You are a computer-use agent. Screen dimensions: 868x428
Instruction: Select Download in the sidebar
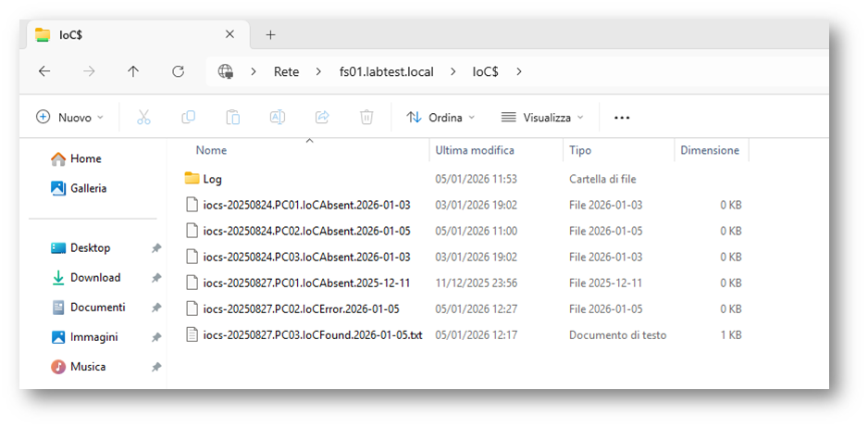[94, 278]
